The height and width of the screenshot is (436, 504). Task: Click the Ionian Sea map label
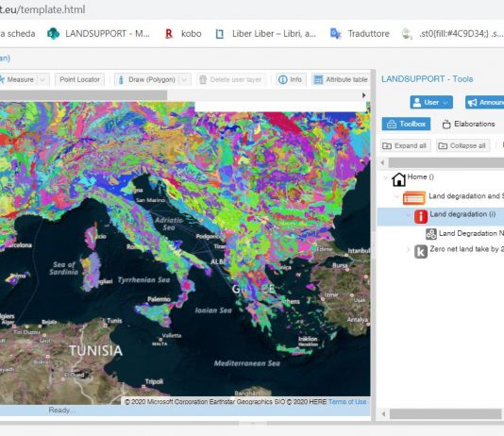tap(213, 310)
